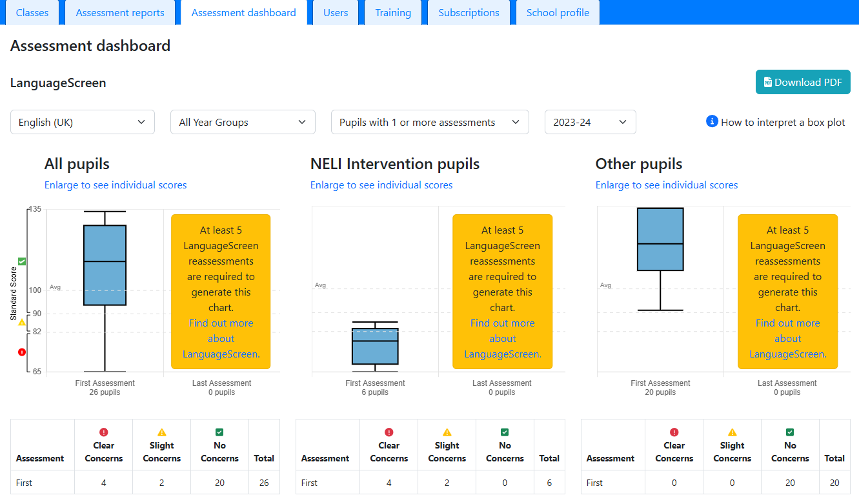Click yellow Slight Concerns icon in All pupils table

(161, 432)
